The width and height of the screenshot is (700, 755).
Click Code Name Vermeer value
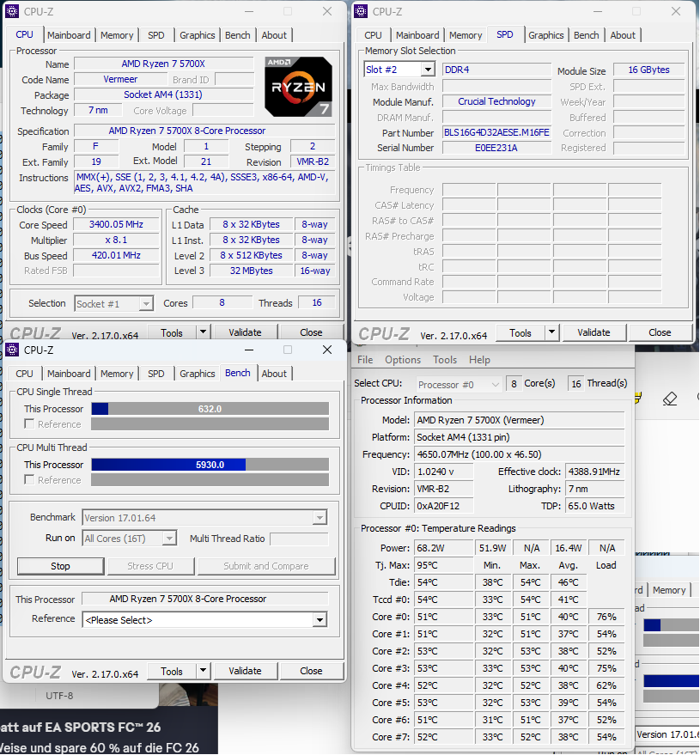[x=120, y=79]
